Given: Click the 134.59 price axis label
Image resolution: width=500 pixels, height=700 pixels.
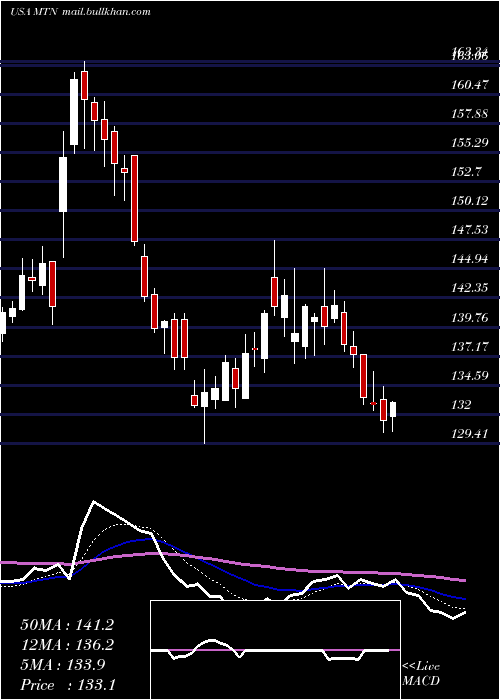Looking at the screenshot, I should [x=470, y=375].
